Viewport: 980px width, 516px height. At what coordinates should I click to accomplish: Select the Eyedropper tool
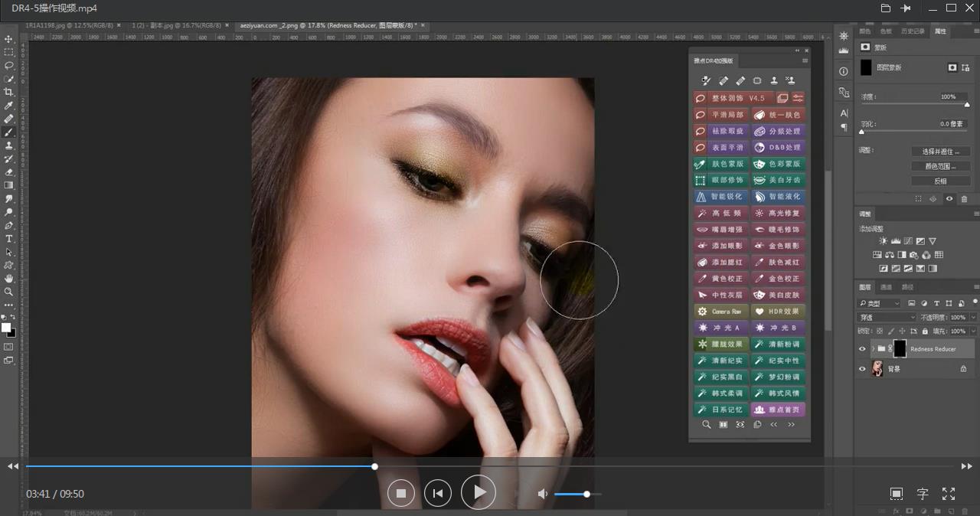[9, 105]
